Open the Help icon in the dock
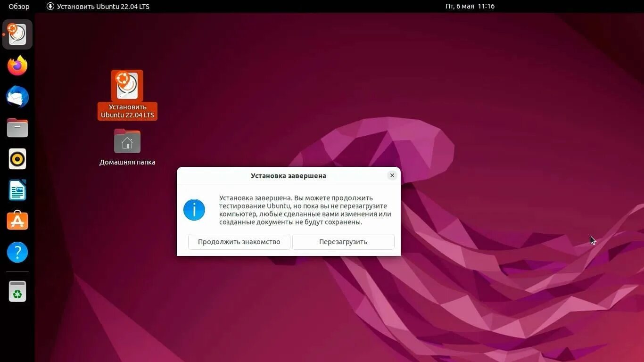Viewport: 644px width, 362px height. tap(17, 252)
